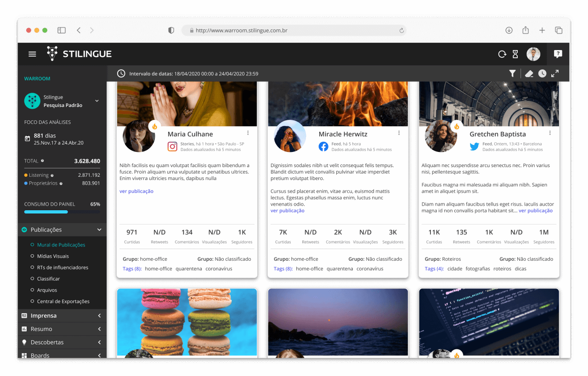Viewport: 588px width, 376px height.
Task: Select Mural de Publicações radio item
Action: 58,245
